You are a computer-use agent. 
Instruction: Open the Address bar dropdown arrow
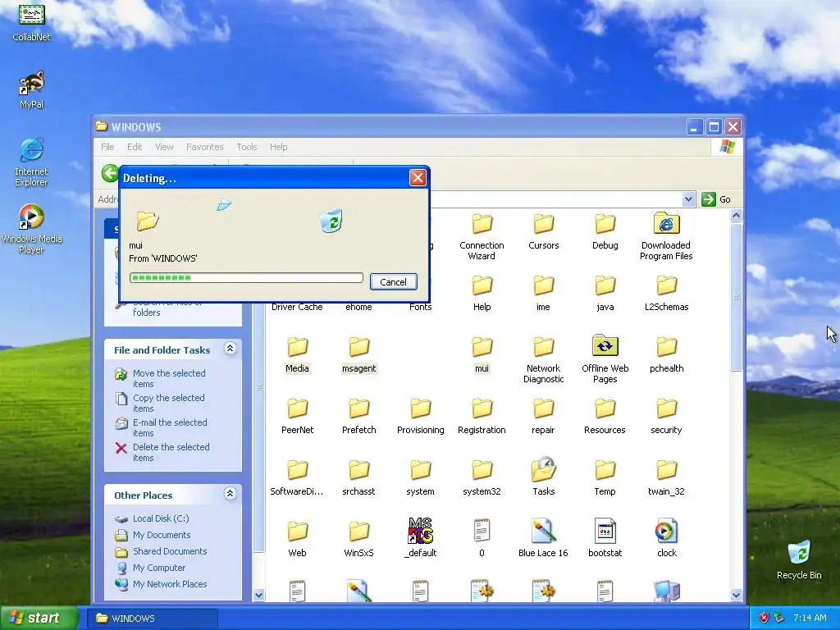coord(688,199)
